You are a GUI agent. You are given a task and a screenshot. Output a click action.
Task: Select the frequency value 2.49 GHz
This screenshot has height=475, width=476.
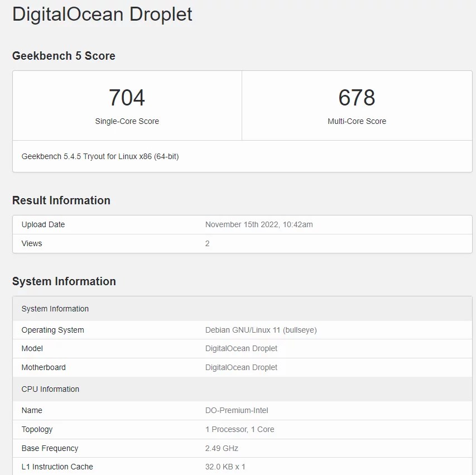point(222,448)
